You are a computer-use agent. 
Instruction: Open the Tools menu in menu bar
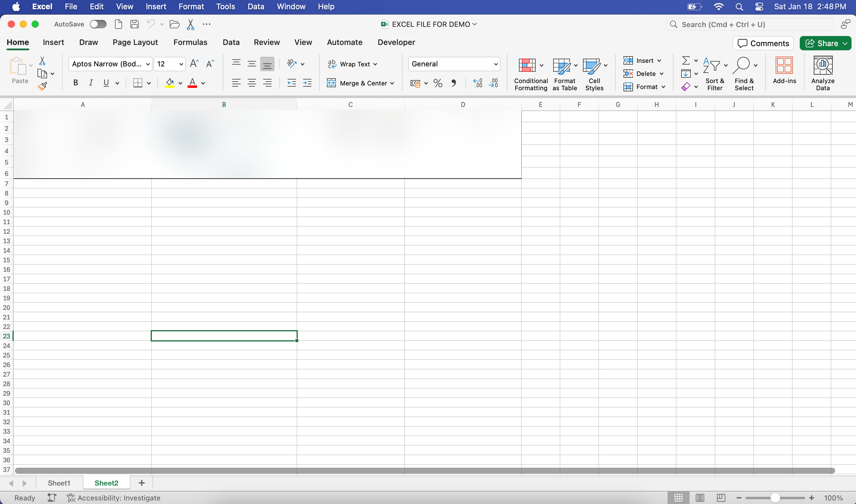[x=225, y=7]
